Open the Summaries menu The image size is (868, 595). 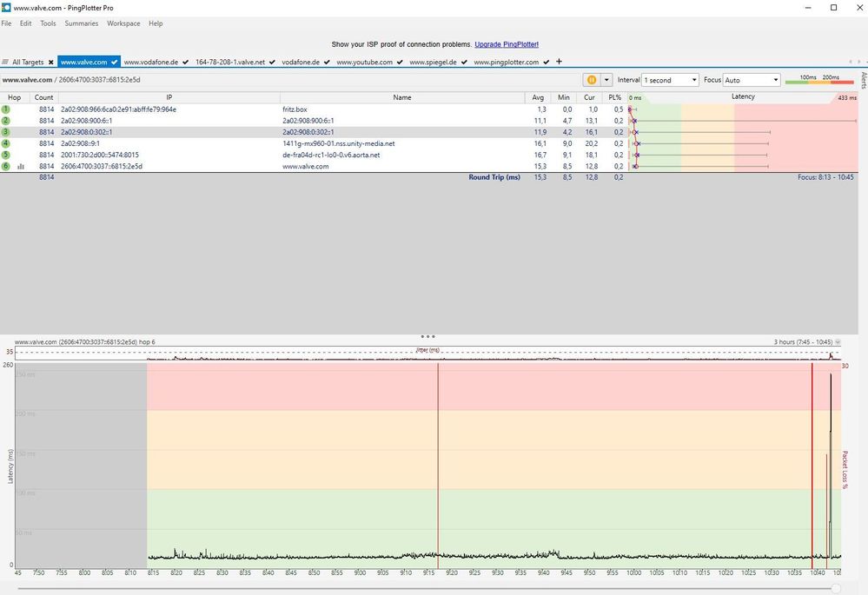[81, 23]
